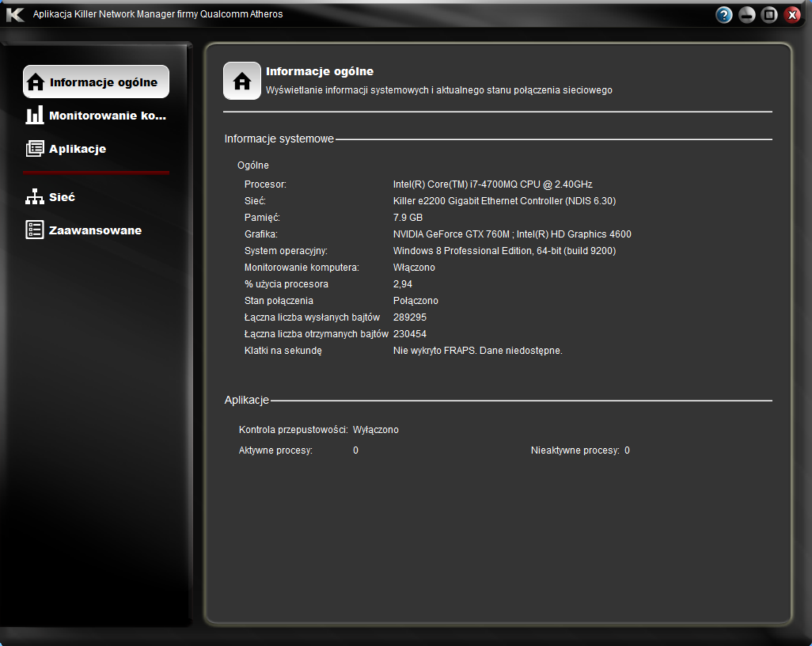Click the Wyłączono bandwidth control value
This screenshot has height=646, width=812.
[375, 429]
